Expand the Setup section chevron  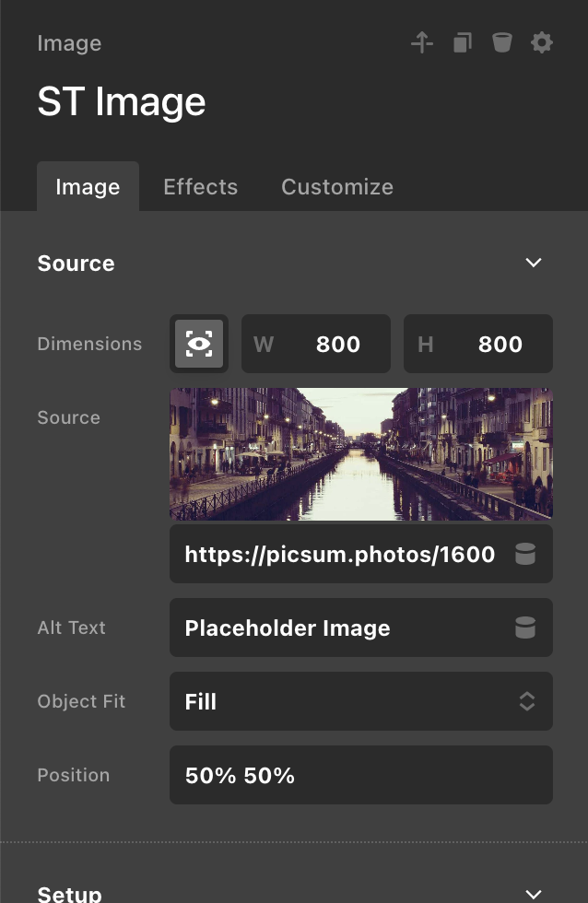pos(533,893)
